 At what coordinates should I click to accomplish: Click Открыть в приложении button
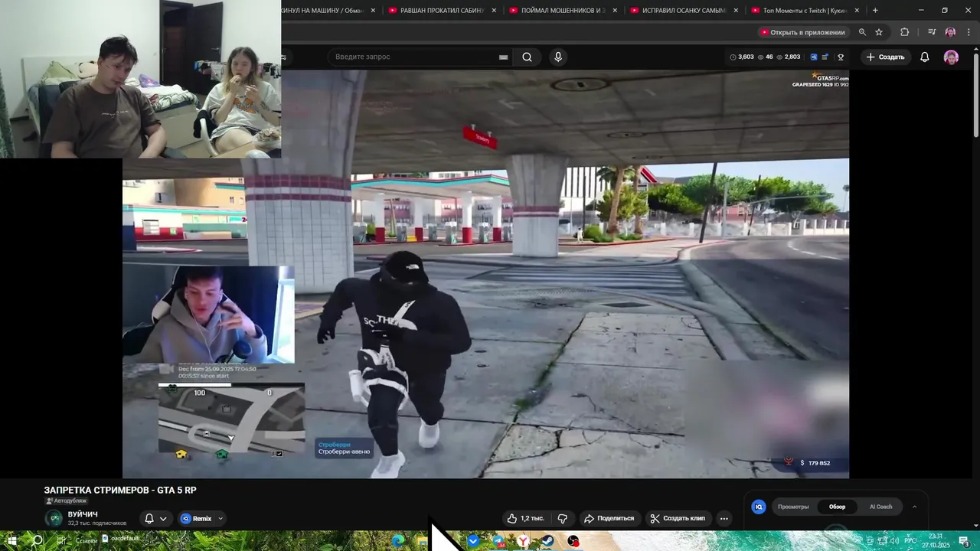(802, 32)
